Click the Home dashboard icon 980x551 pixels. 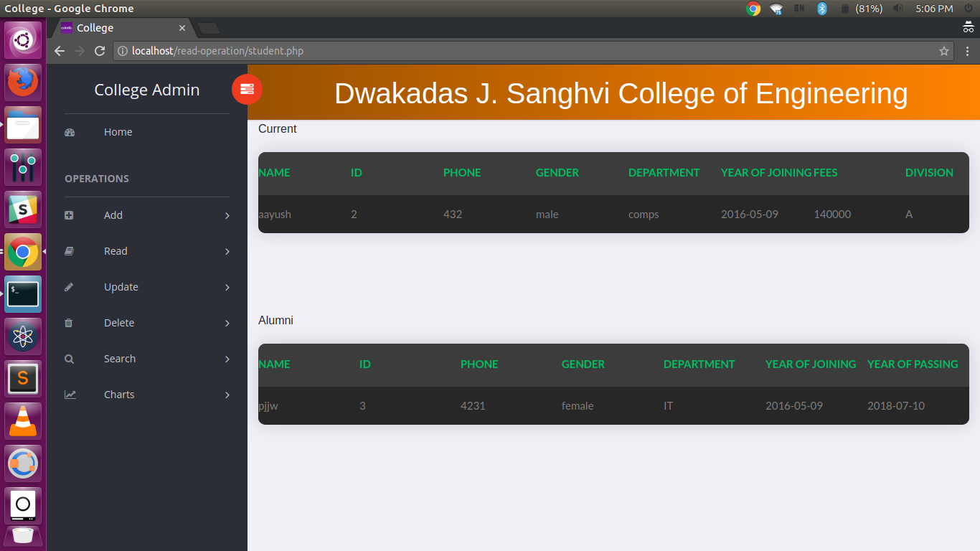pyautogui.click(x=69, y=132)
